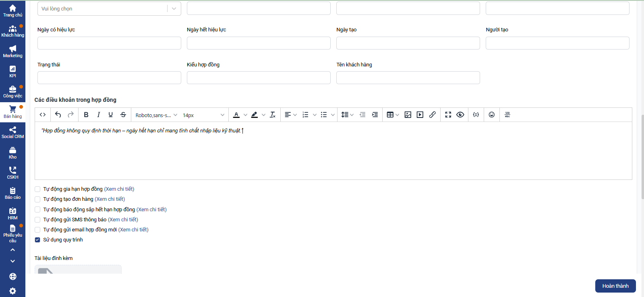Insert an image into the contract terms
644x297 pixels.
click(x=408, y=115)
